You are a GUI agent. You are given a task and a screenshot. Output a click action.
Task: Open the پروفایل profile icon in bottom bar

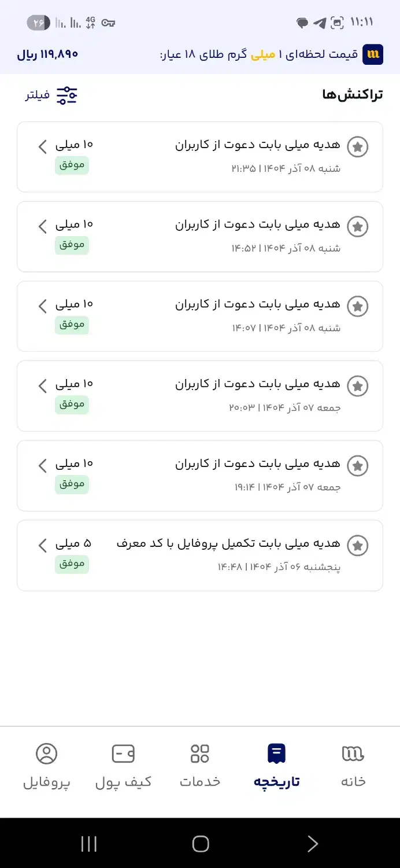46,754
